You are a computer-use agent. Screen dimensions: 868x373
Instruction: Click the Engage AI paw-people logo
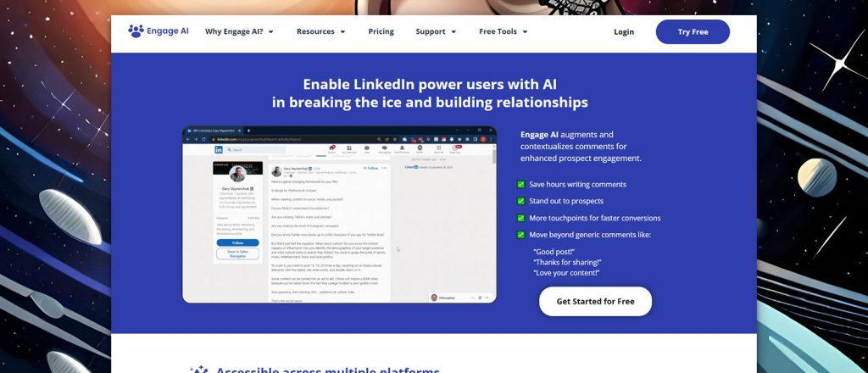pyautogui.click(x=136, y=31)
